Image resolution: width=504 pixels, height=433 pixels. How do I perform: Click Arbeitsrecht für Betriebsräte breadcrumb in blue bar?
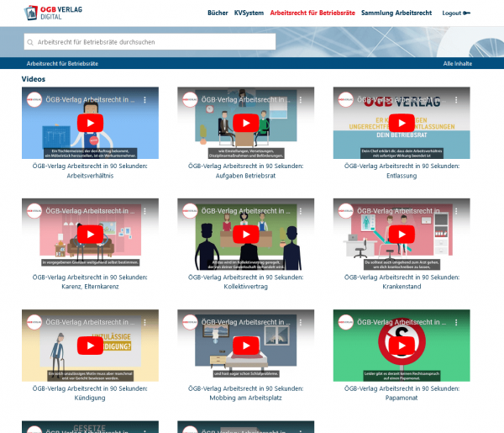click(x=62, y=64)
